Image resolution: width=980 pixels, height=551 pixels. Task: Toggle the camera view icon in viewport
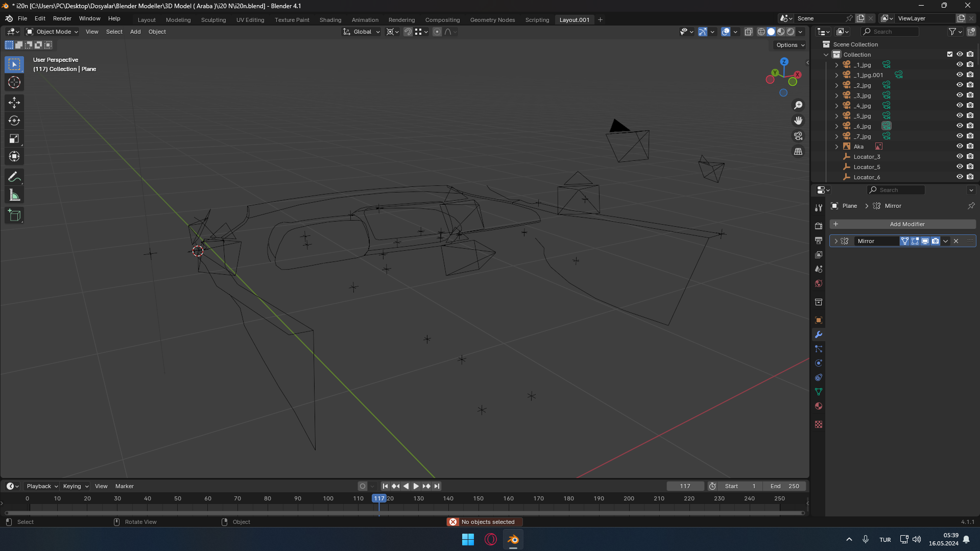(x=798, y=136)
